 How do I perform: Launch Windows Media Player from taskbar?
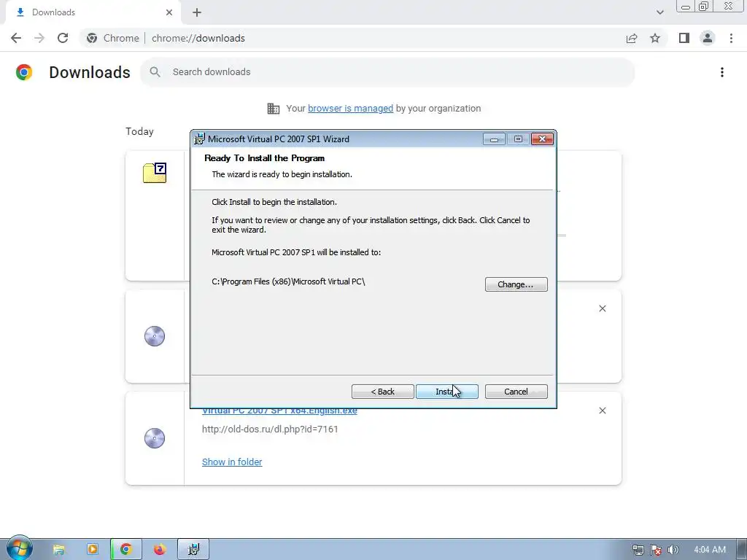click(93, 550)
